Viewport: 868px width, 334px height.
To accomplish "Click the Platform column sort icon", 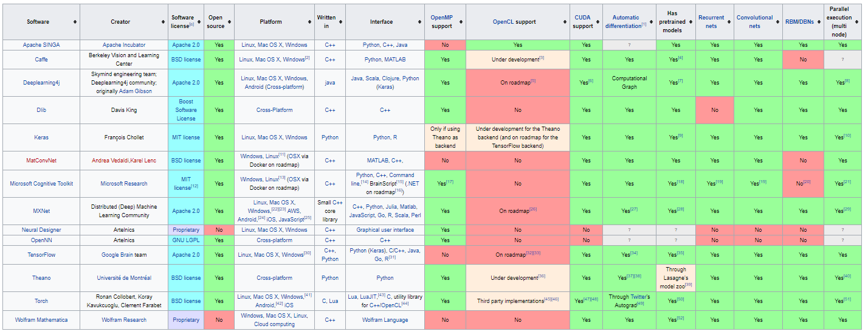I will [309, 22].
